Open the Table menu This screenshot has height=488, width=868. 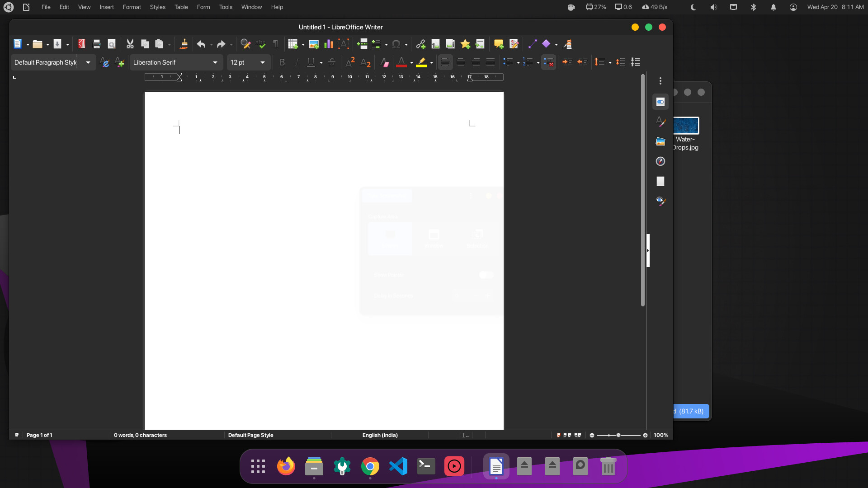pyautogui.click(x=181, y=7)
